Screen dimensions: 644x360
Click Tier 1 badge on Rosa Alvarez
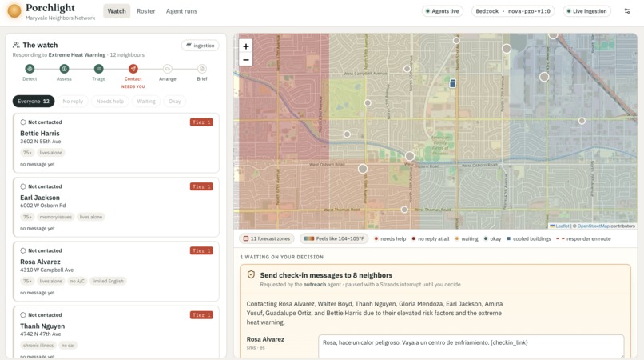tap(201, 250)
